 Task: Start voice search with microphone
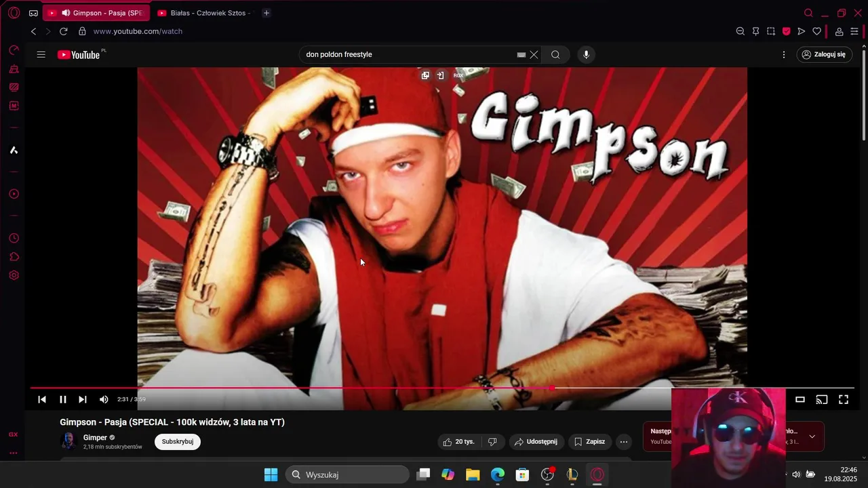pos(587,55)
